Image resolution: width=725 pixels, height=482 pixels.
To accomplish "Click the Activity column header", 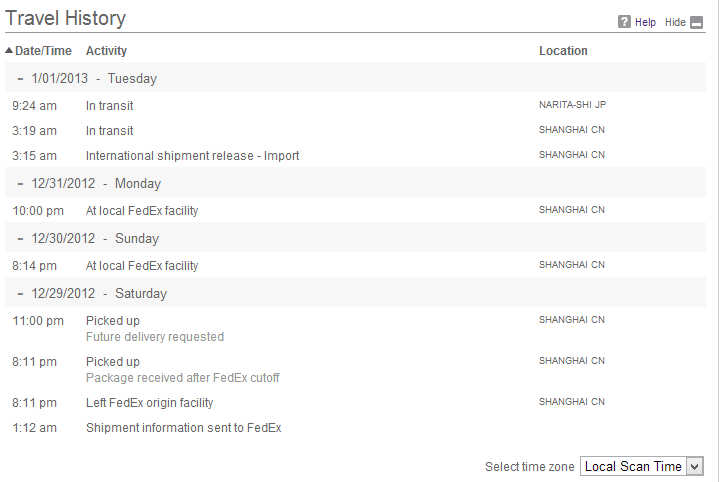I will coord(106,51).
